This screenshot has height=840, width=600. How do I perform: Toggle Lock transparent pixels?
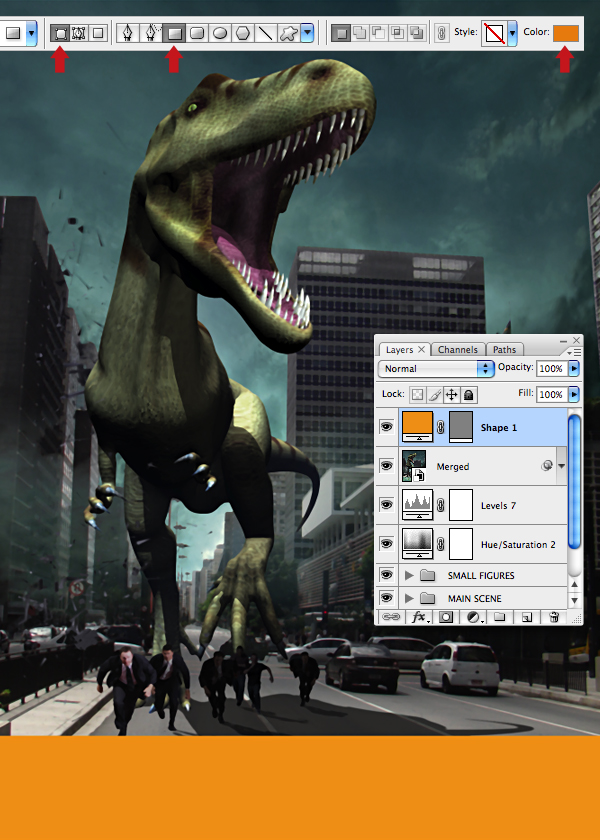[417, 395]
